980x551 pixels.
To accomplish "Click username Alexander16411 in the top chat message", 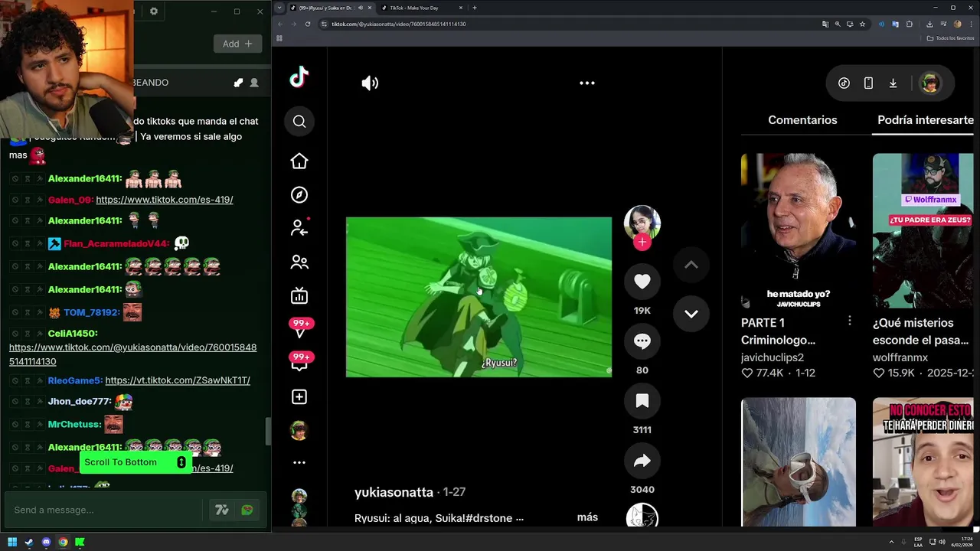I will pyautogui.click(x=85, y=179).
